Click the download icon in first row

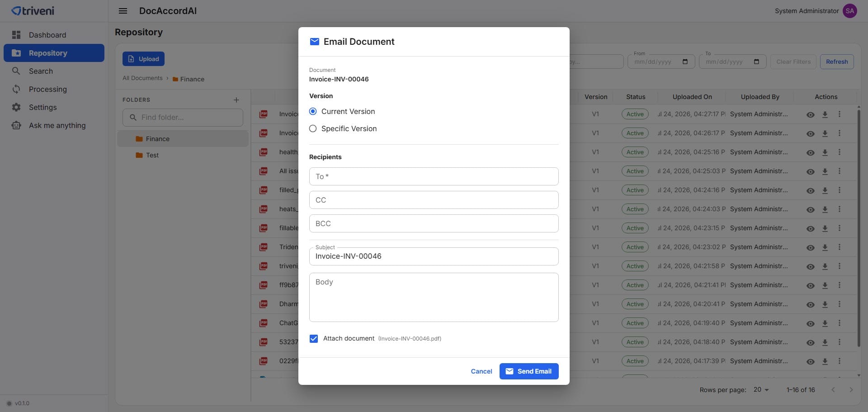825,114
